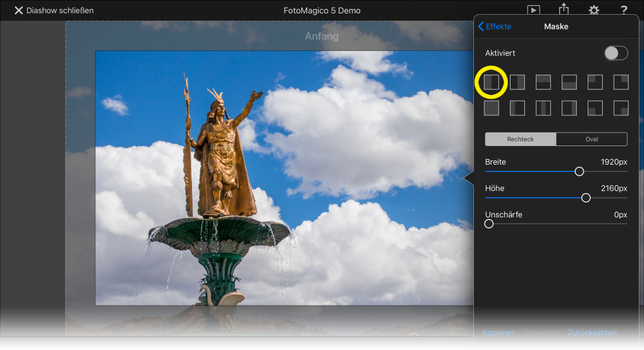Screen dimensions: 644x350
Task: Choose Oval mask shape
Action: 592,139
